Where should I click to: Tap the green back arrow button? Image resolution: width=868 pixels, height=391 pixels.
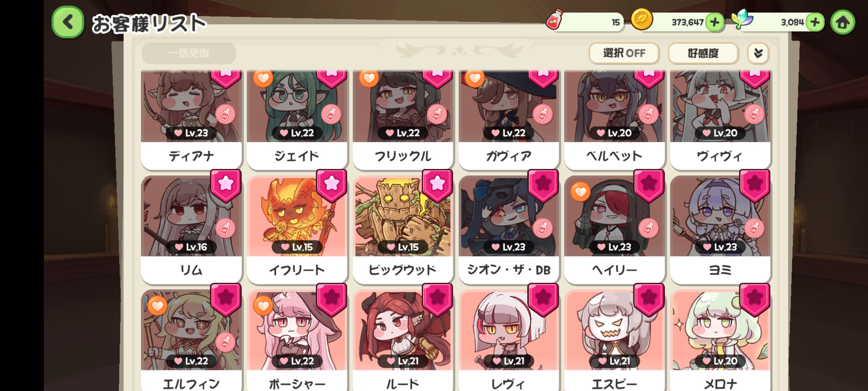pyautogui.click(x=68, y=22)
